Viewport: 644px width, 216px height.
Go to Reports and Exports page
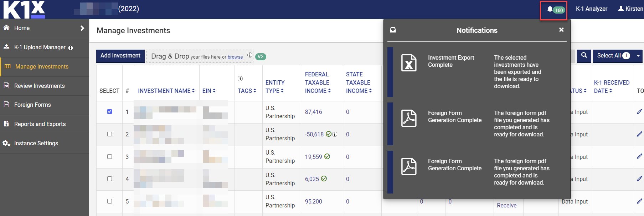pyautogui.click(x=40, y=124)
